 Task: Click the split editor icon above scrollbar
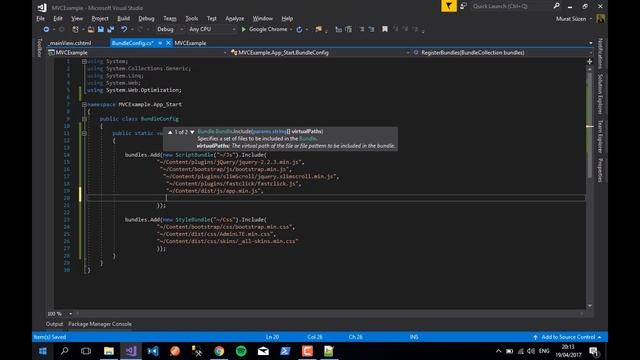589,61
